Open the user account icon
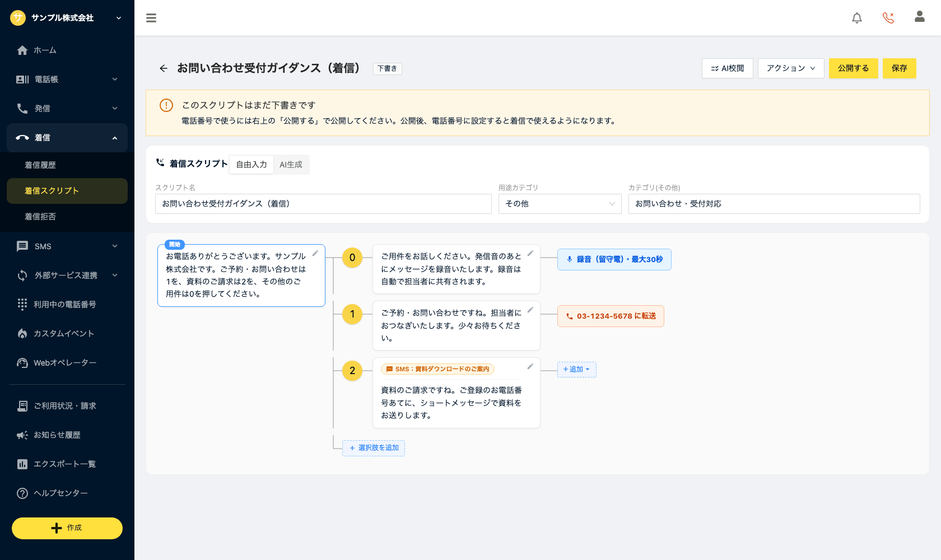The width and height of the screenshot is (941, 560). (x=920, y=17)
